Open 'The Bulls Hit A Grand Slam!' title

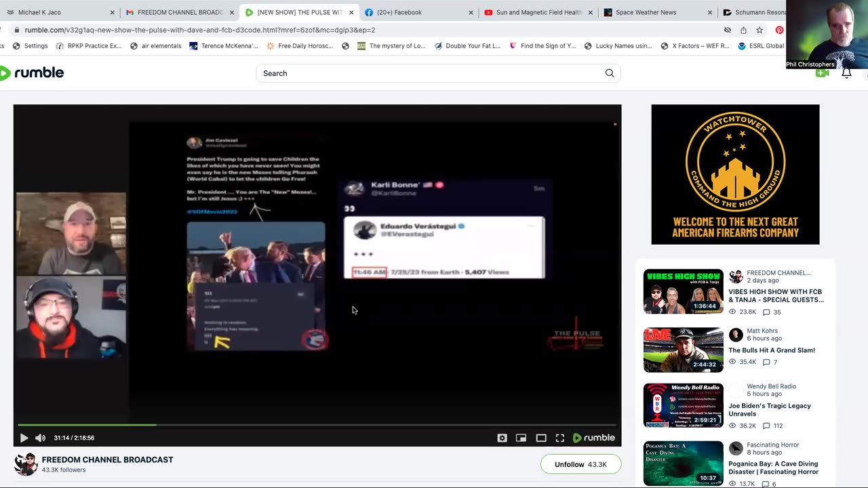772,350
